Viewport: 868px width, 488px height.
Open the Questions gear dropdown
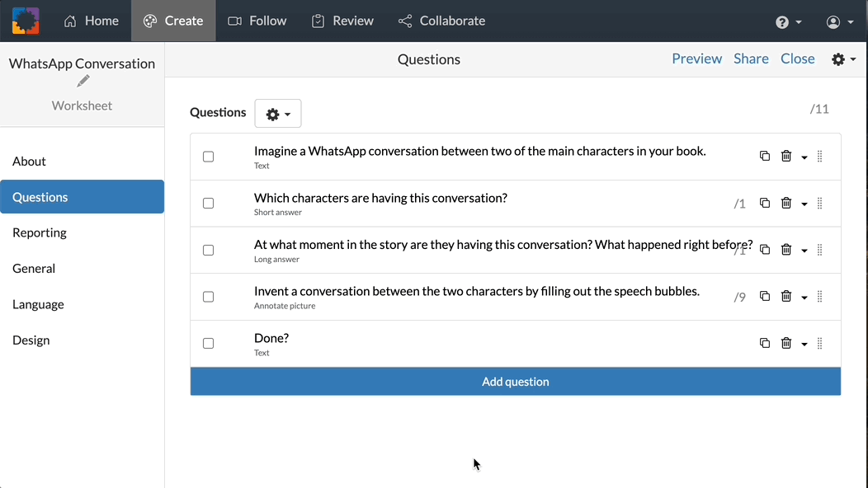coord(278,114)
